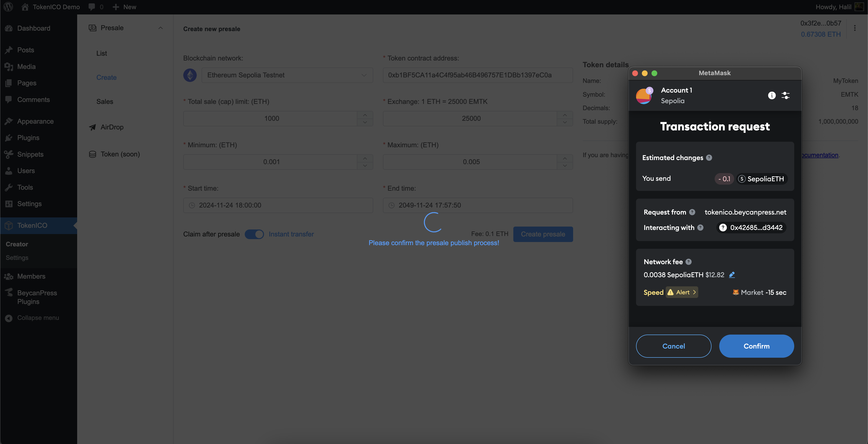The width and height of the screenshot is (868, 444).
Task: Click Network fee help icon
Action: coord(689,262)
